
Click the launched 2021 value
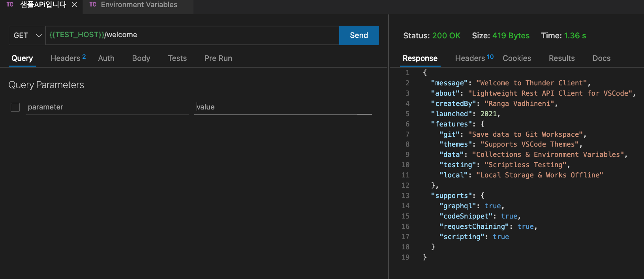point(488,114)
